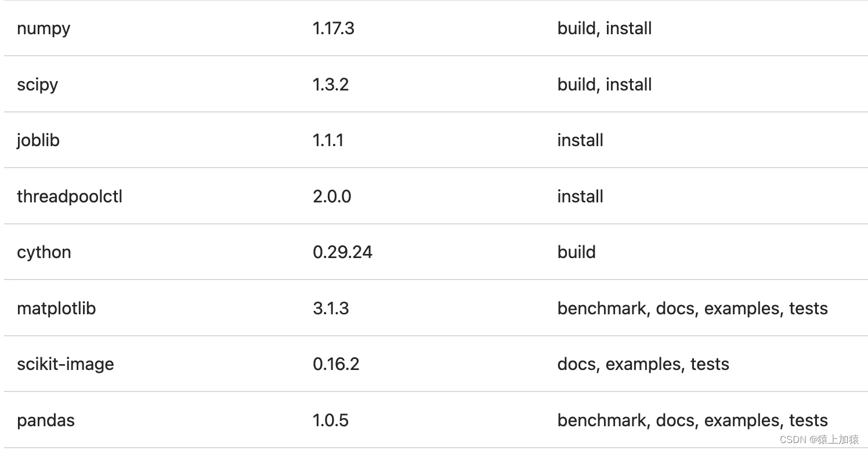Screen dimensions: 868x450
Task: Click the scipy package name
Action: (x=38, y=85)
